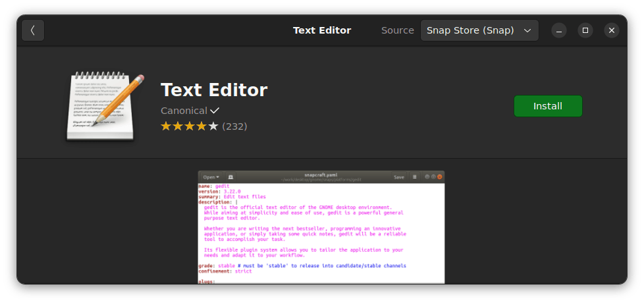The width and height of the screenshot is (644, 303).
Task: Click the hamburger menu icon in gedit screenshot
Action: click(414, 177)
